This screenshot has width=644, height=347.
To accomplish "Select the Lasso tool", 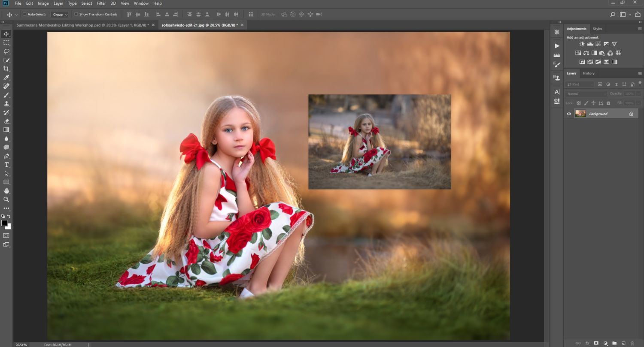I will coord(6,51).
